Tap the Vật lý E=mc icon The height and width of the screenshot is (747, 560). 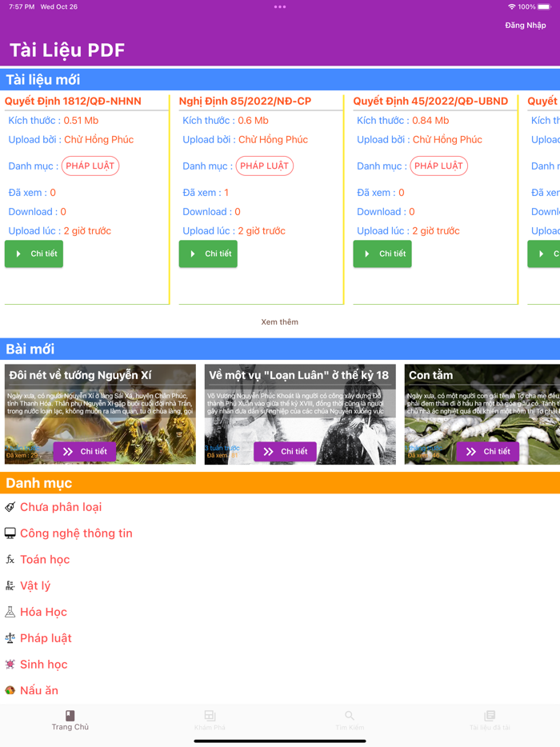coord(10,585)
